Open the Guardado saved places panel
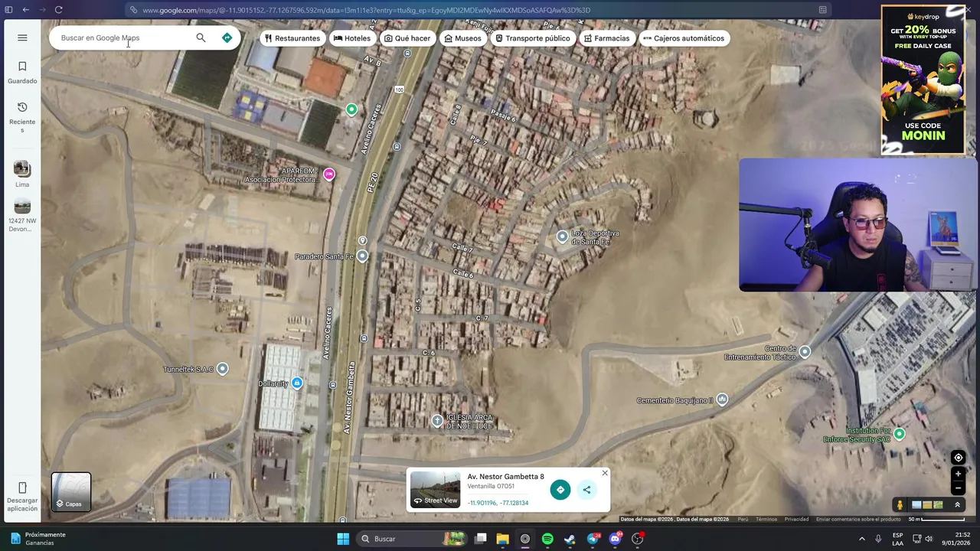Screen dimensions: 980x551 pyautogui.click(x=22, y=73)
